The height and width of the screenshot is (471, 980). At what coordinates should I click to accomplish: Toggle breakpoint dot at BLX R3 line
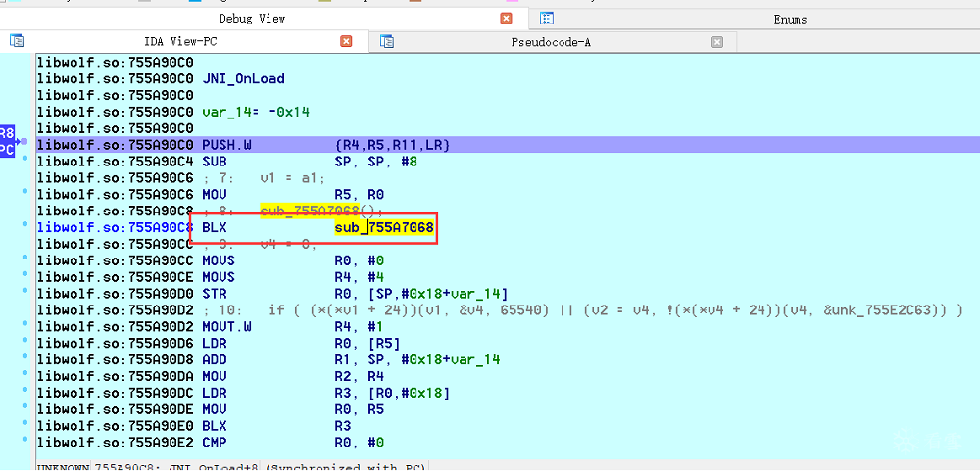[x=24, y=423]
